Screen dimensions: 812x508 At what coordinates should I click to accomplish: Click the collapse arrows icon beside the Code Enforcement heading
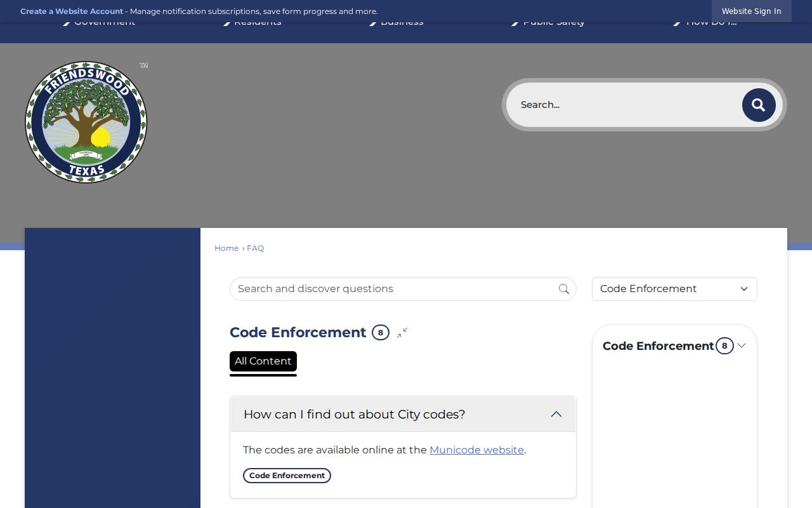point(402,333)
